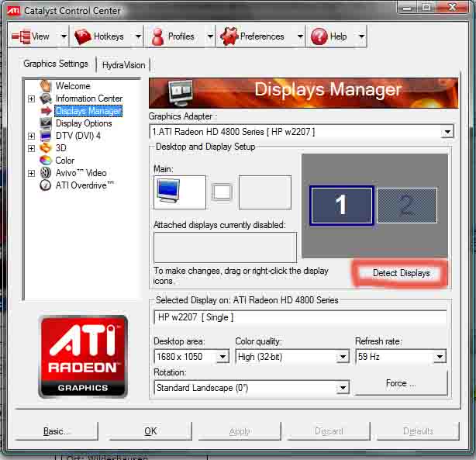476x460 pixels.
Task: Open the Preferences menu label
Action: point(262,36)
